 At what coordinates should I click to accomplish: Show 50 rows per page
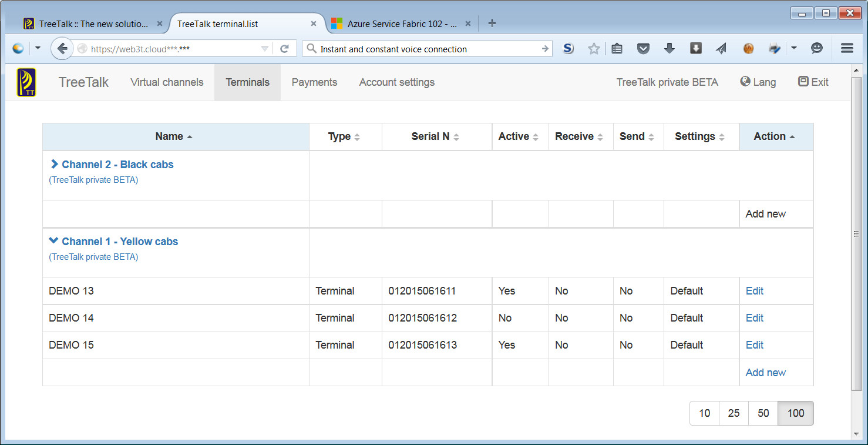[763, 413]
